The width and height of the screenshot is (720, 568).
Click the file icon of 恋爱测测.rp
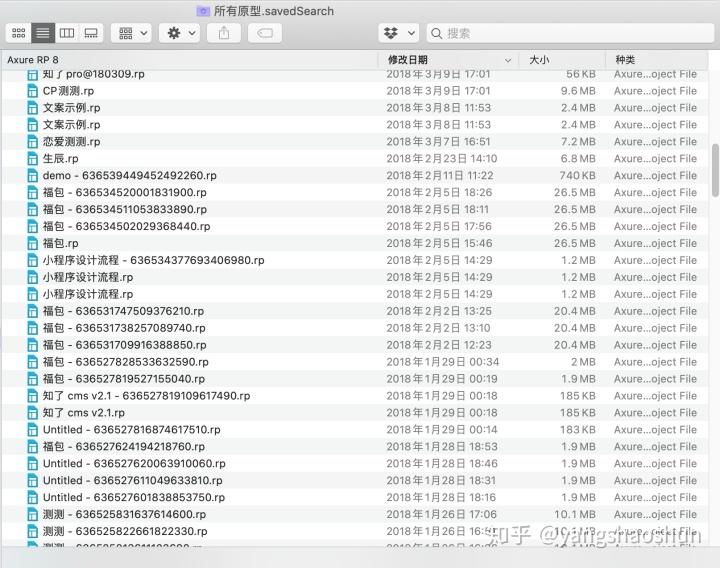pyautogui.click(x=32, y=142)
